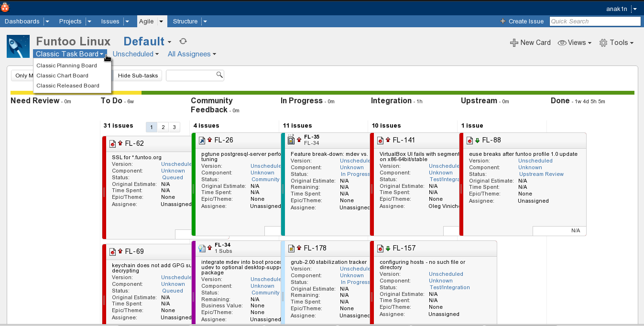Click the improvement icon on card FL-26
The image size is (644, 326).
coord(202,140)
